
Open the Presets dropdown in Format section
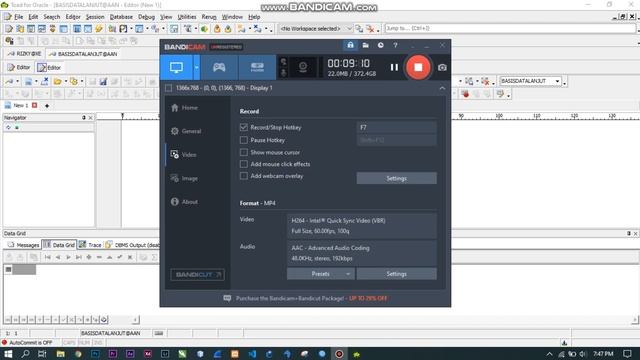click(x=321, y=274)
